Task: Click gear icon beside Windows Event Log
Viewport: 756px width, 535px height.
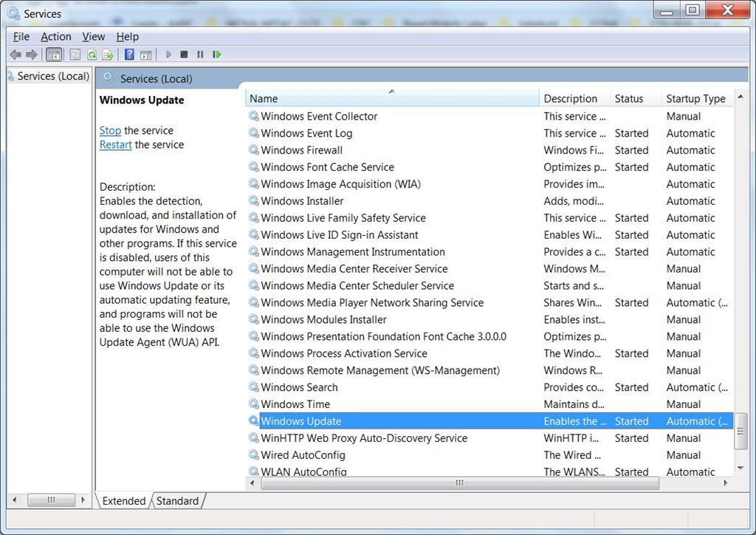Action: 254,133
